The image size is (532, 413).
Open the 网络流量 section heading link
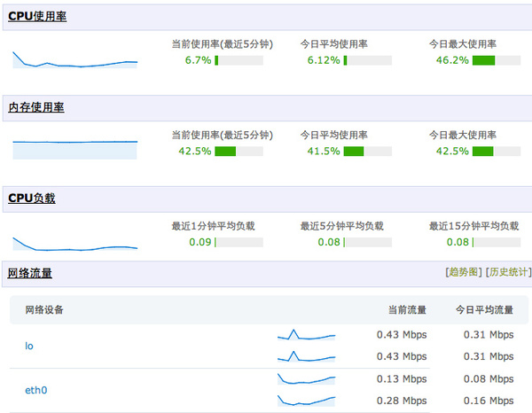(30, 273)
